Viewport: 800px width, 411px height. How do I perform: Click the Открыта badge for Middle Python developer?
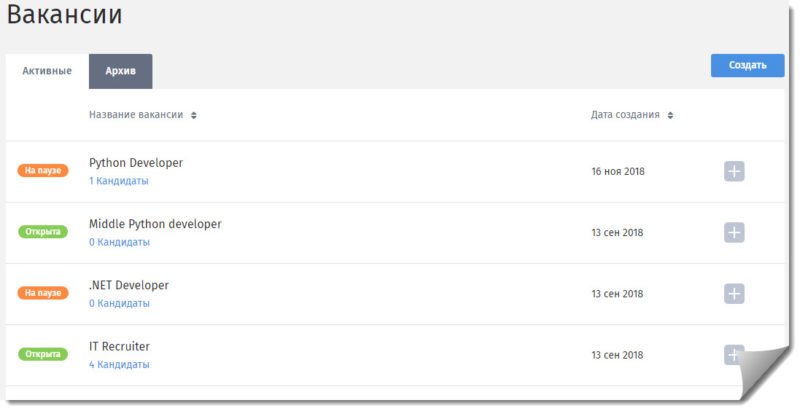coord(43,232)
